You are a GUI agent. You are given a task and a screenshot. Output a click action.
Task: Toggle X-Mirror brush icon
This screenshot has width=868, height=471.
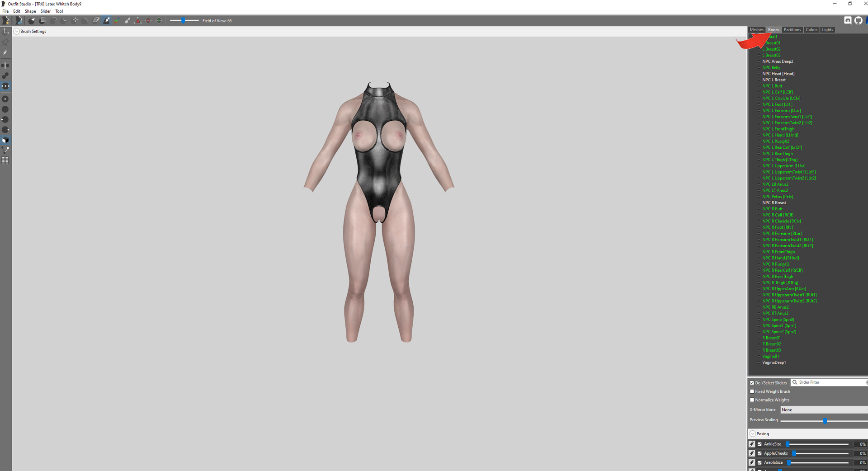pyautogui.click(x=5, y=66)
